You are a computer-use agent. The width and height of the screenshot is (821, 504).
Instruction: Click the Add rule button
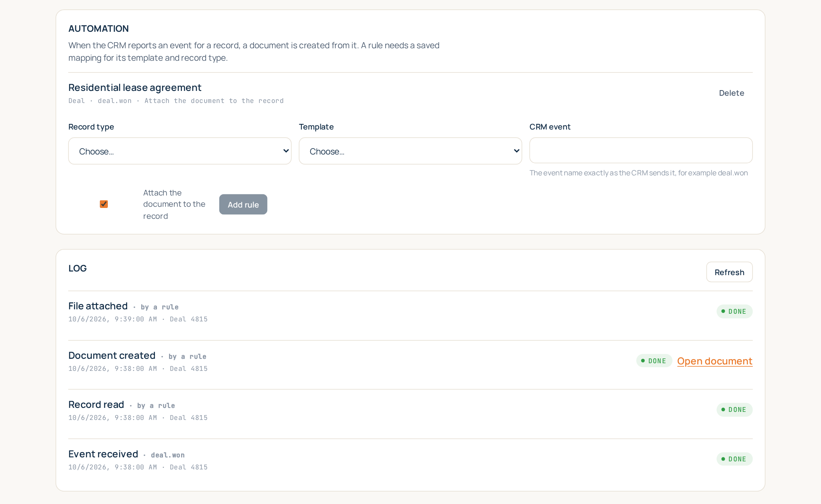(x=243, y=204)
